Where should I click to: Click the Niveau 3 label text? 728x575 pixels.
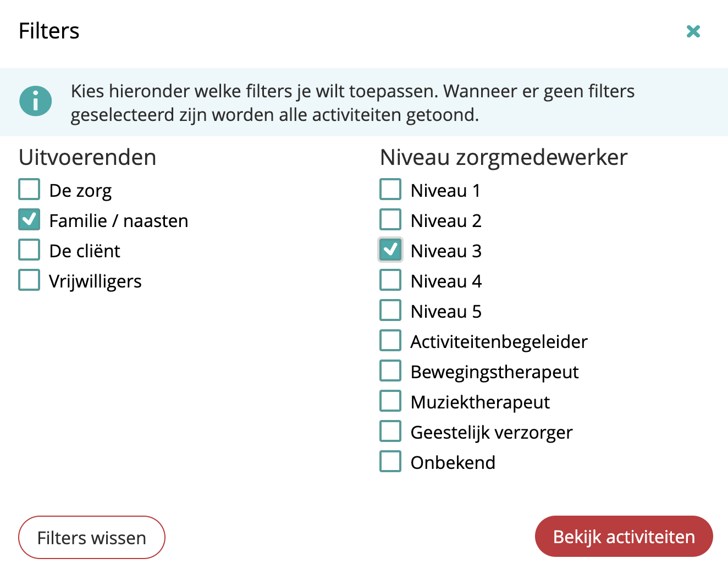(x=446, y=251)
